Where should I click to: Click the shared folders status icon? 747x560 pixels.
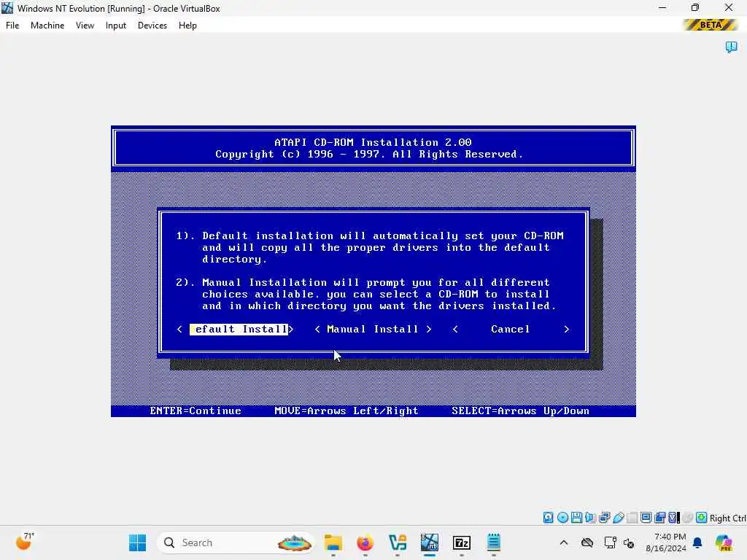(632, 518)
